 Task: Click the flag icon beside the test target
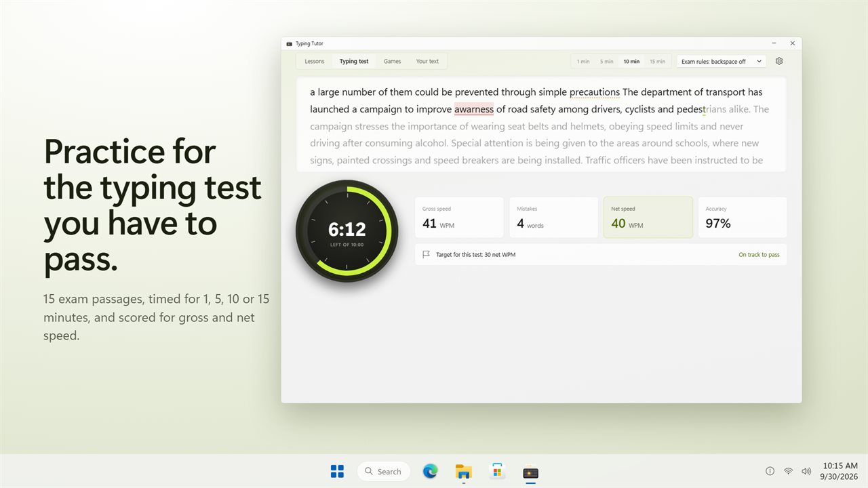427,255
